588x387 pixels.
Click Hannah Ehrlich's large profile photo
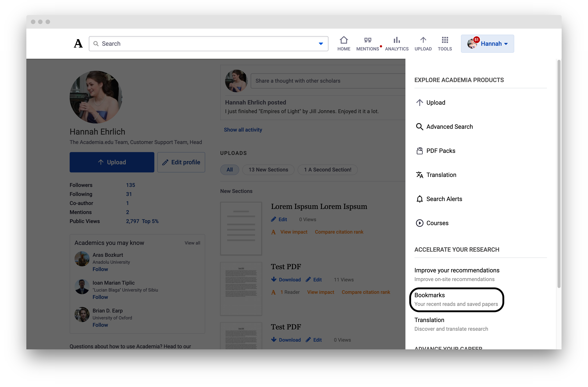96,97
